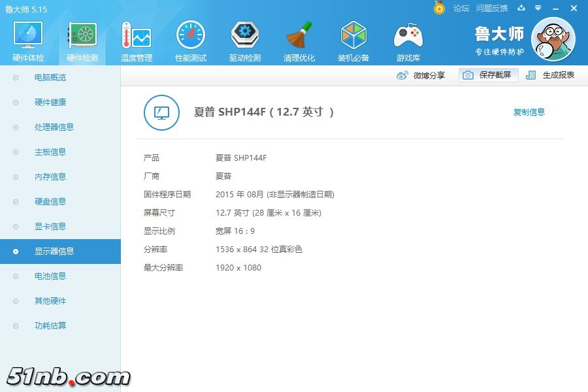The image size is (588, 392).
Task: Open the 驱动检测 driver detection tool
Action: tap(244, 39)
